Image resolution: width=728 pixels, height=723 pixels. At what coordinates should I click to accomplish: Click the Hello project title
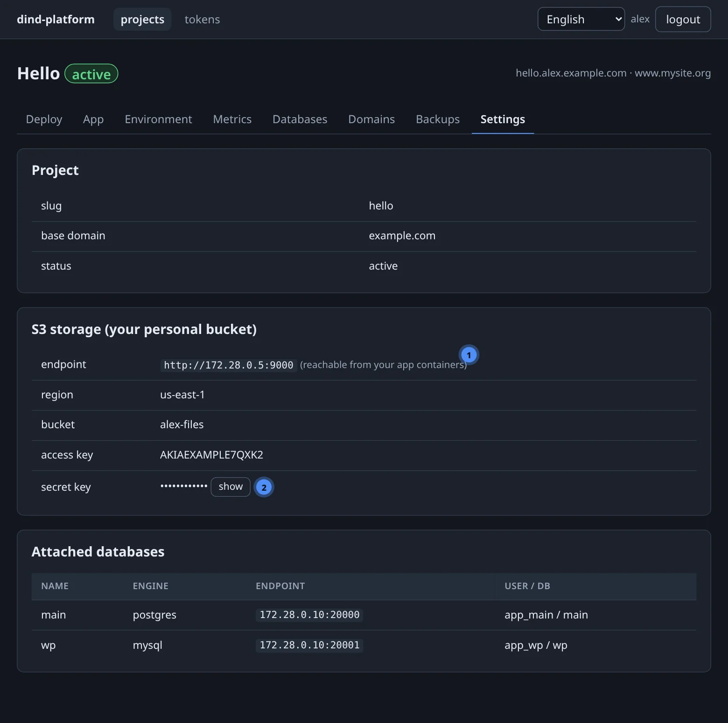pyautogui.click(x=38, y=74)
